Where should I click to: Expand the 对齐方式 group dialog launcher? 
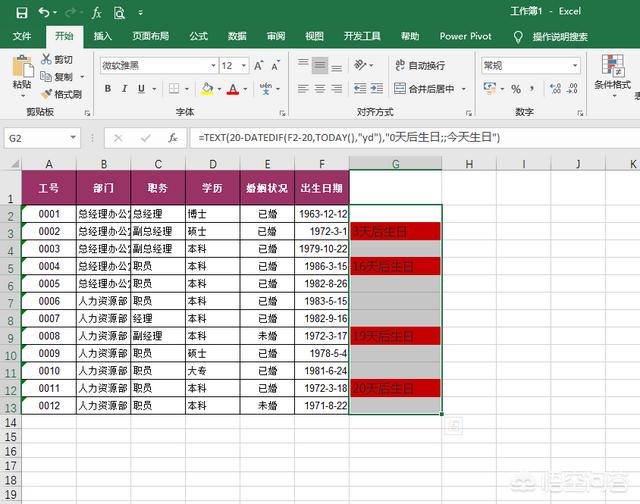tap(469, 113)
